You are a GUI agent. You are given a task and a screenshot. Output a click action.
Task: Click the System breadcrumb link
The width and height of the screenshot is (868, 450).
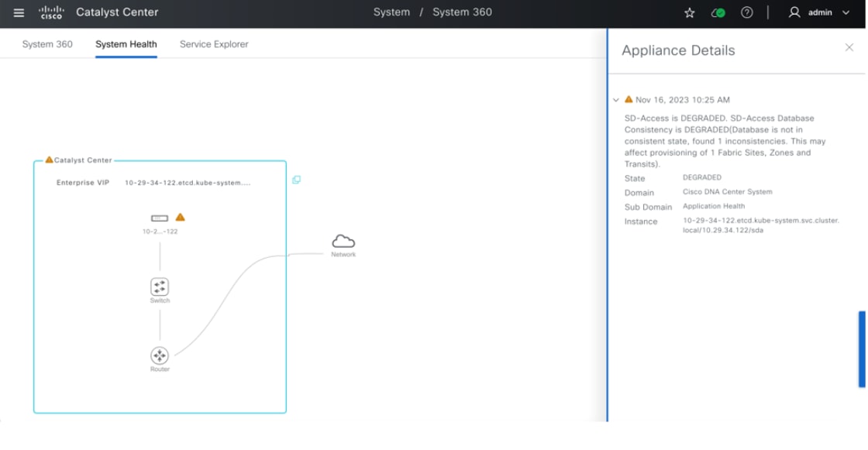coord(391,12)
